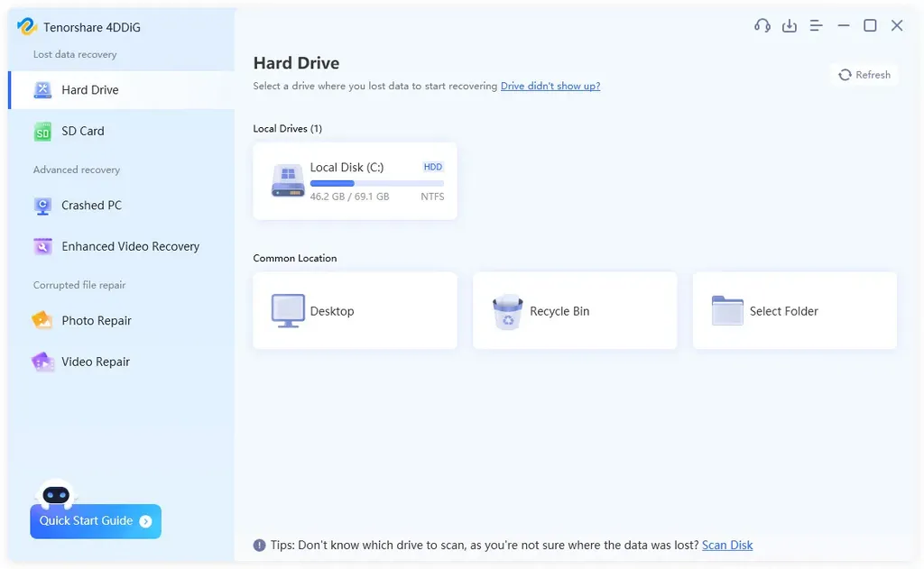Open Video Repair
This screenshot has height=569, width=924.
point(122,362)
